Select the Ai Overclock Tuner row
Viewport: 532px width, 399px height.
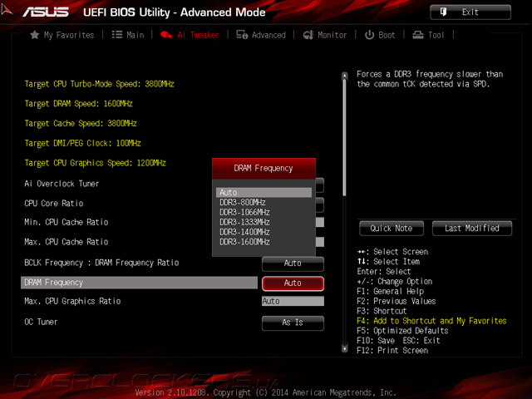point(62,184)
